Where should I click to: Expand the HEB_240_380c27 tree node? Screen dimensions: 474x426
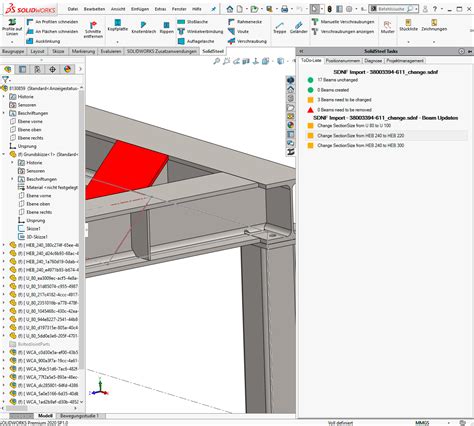tap(4, 245)
